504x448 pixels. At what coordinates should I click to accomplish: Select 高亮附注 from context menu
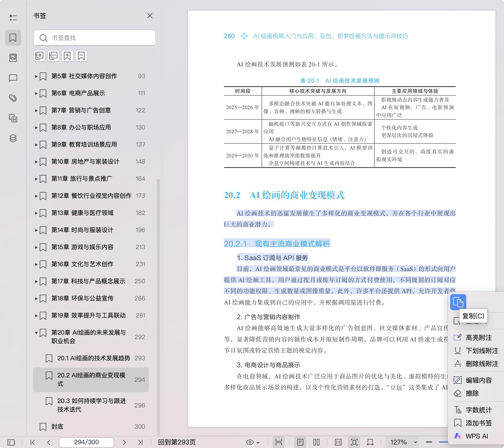(x=478, y=338)
